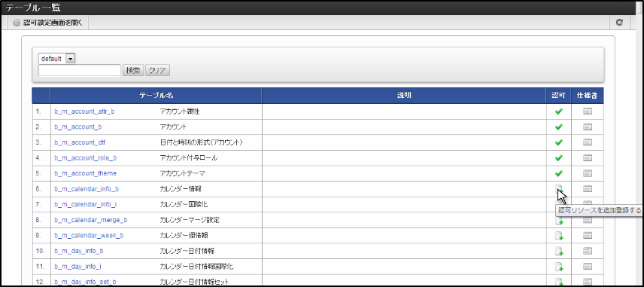
Task: Open the b_m_account_dtf table link
Action: coord(80,142)
